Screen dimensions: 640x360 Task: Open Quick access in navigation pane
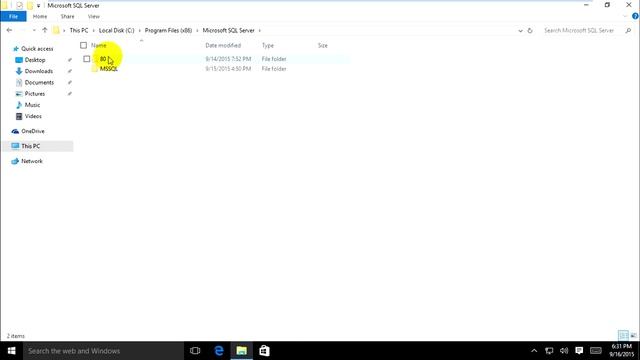tap(37, 49)
